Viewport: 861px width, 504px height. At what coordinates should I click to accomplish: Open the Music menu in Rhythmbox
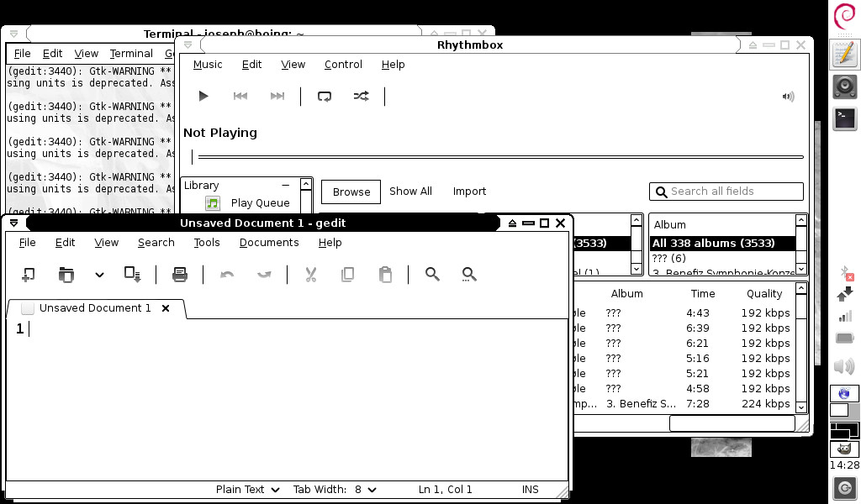pos(208,64)
